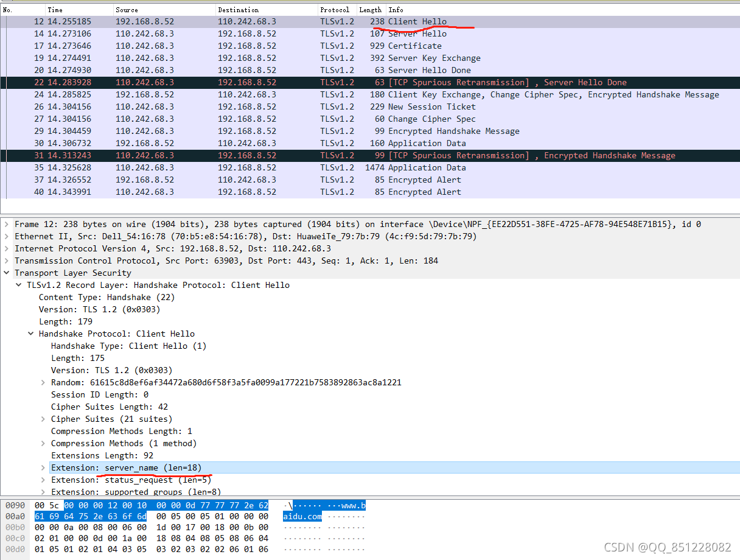Image resolution: width=740 pixels, height=560 pixels.
Task: Select packet 12 Client Hello row
Action: [x=370, y=21]
